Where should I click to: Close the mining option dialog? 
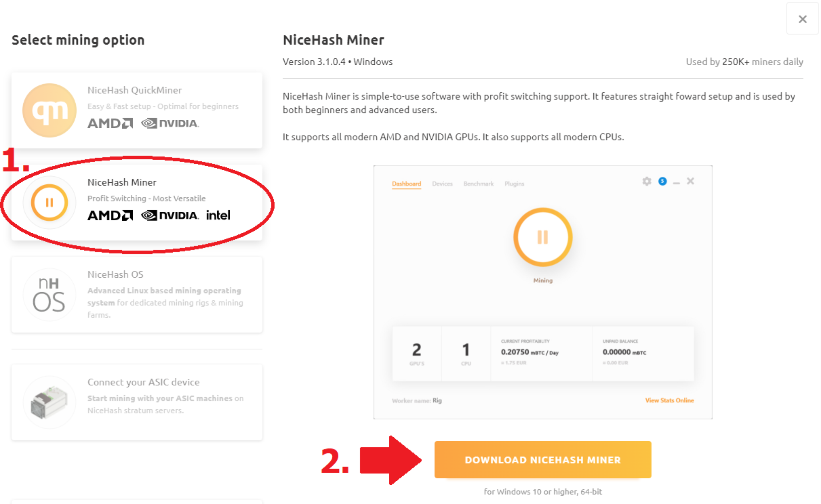pyautogui.click(x=803, y=19)
